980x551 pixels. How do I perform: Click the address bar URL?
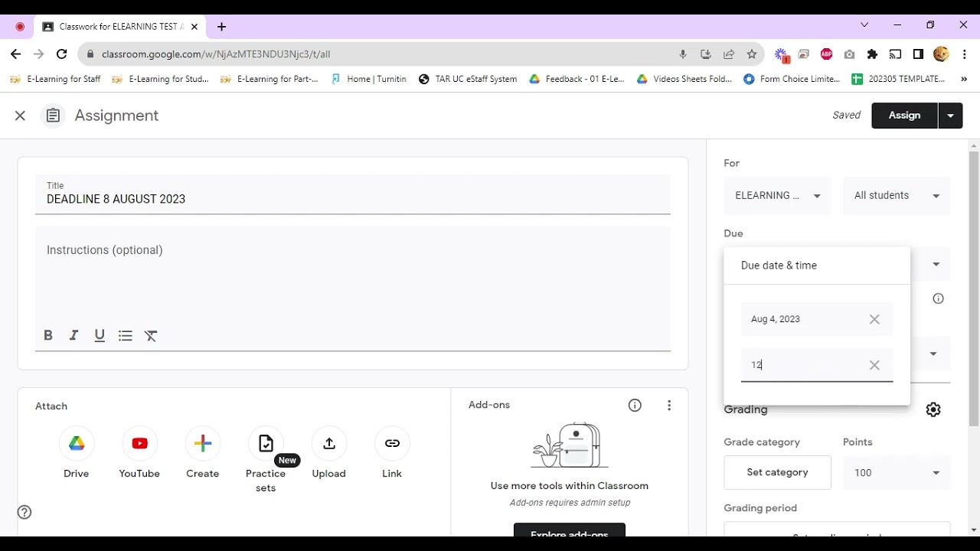[x=216, y=54]
